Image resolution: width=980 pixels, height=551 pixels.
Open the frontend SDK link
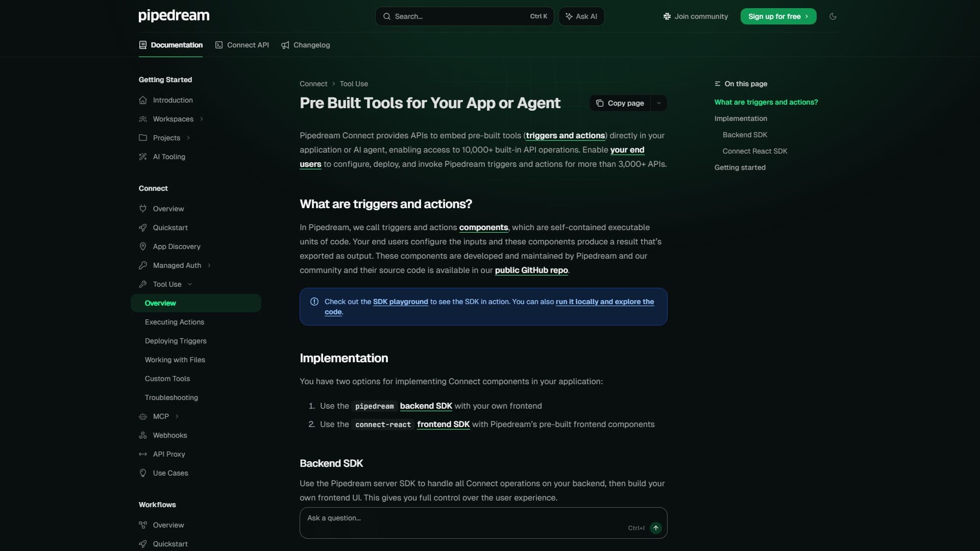(444, 424)
